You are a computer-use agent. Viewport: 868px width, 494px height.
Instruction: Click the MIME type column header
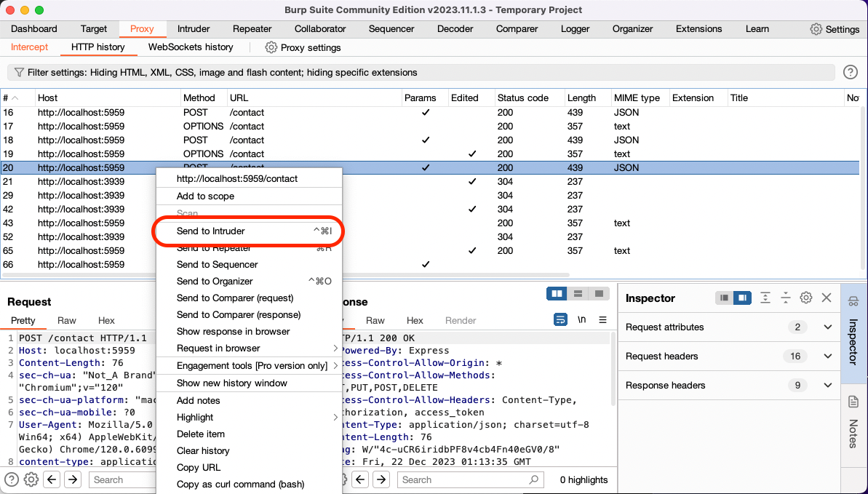pyautogui.click(x=640, y=98)
